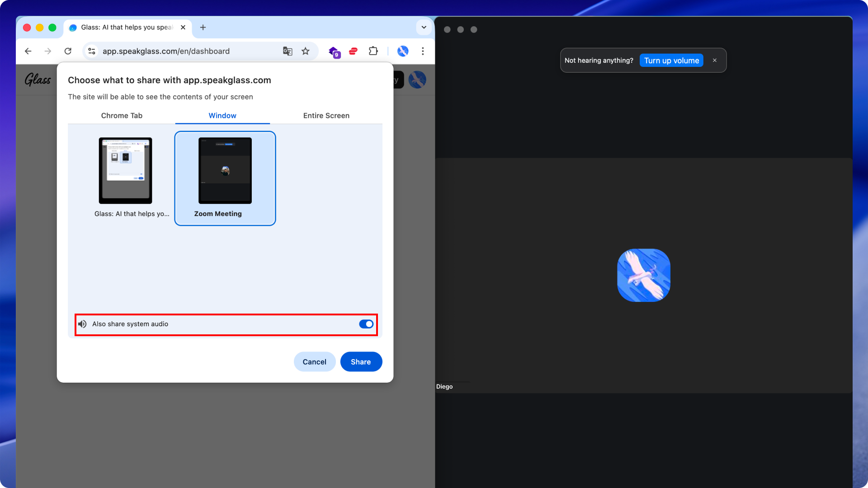Bookmark this page with the star icon
The height and width of the screenshot is (488, 868).
306,51
